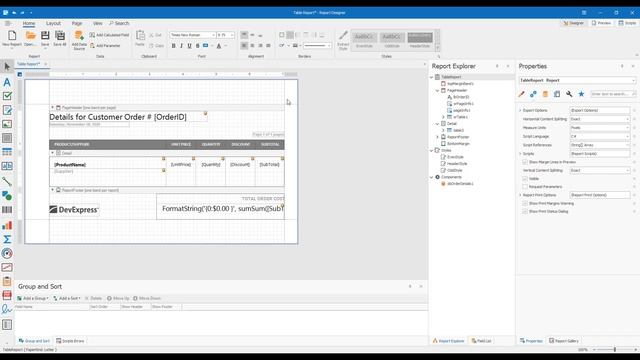640x360 pixels.
Task: Open the View ribbon tab
Action: point(98,23)
